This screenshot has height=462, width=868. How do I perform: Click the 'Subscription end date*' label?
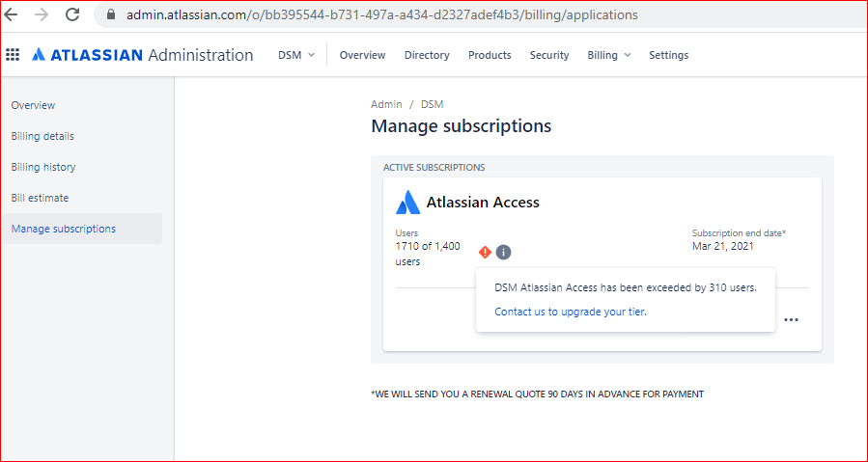[x=739, y=233]
